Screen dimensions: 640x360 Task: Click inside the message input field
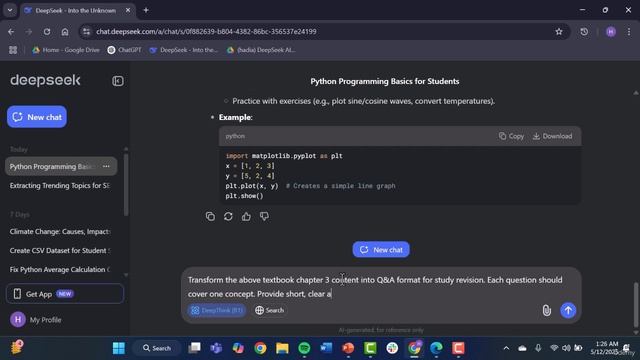click(x=381, y=287)
